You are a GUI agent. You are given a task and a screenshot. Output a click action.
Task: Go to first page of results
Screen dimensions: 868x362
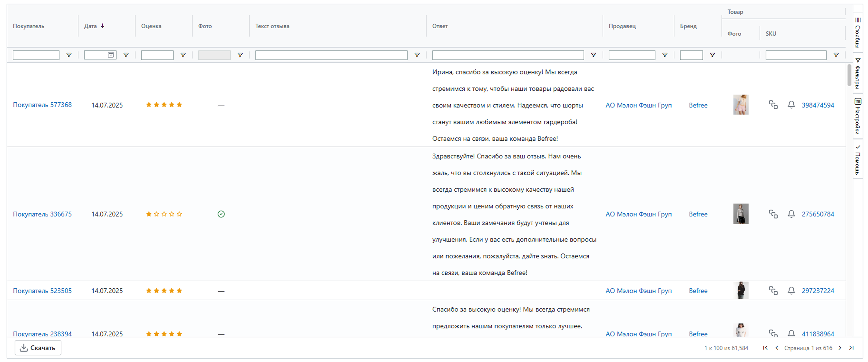pyautogui.click(x=765, y=348)
